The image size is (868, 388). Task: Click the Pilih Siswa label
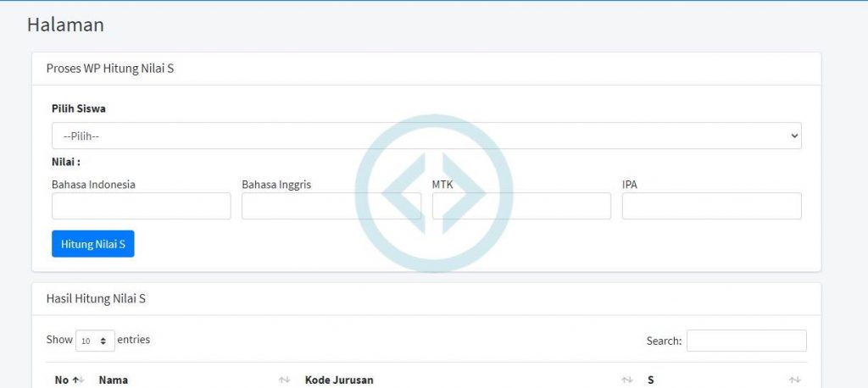[79, 108]
